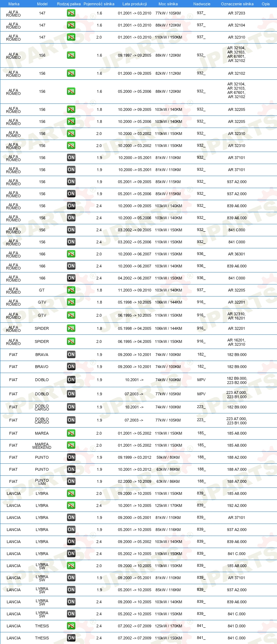
Task: Click the ON icon for THESIS 841 C.000
Action: [x=71, y=638]
